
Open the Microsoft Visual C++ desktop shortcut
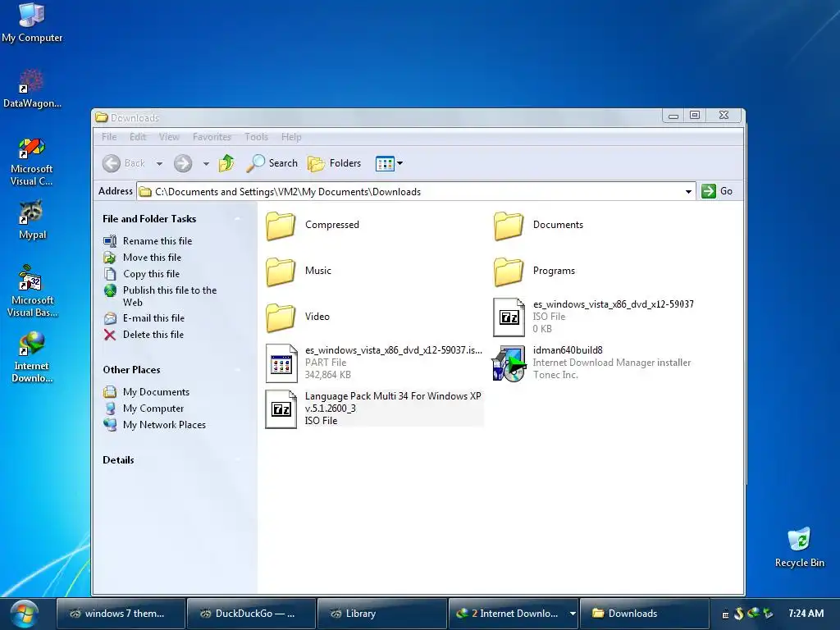coord(32,162)
